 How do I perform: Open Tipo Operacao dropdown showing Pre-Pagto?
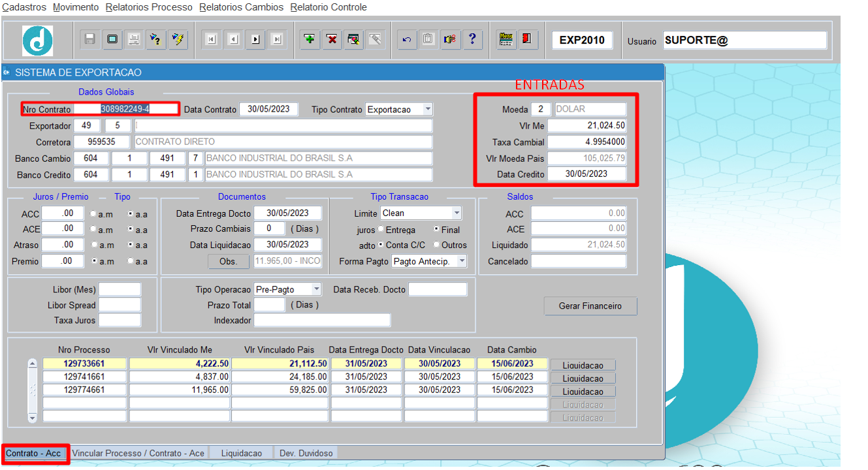coord(317,289)
